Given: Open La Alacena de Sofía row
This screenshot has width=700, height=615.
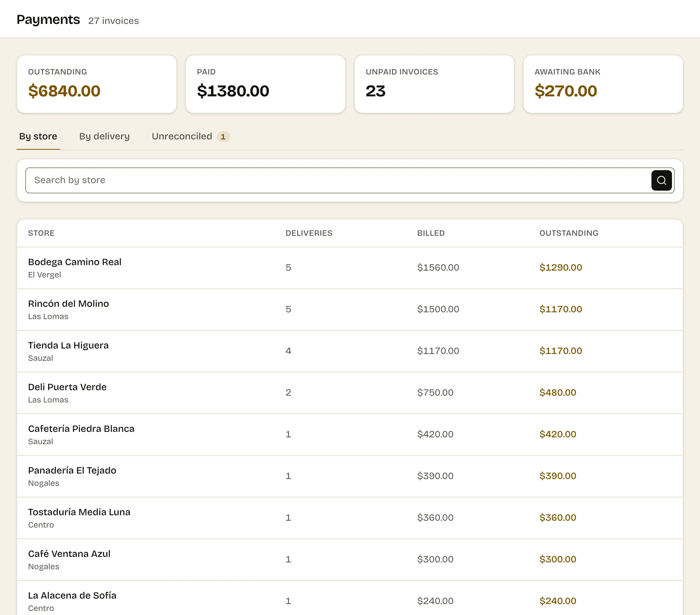Looking at the screenshot, I should click(x=350, y=598).
